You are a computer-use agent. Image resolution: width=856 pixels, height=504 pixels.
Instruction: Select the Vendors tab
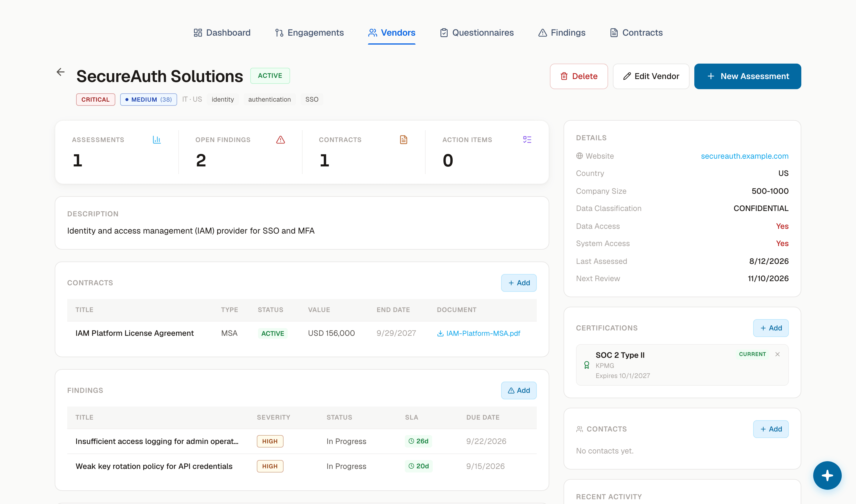[392, 33]
